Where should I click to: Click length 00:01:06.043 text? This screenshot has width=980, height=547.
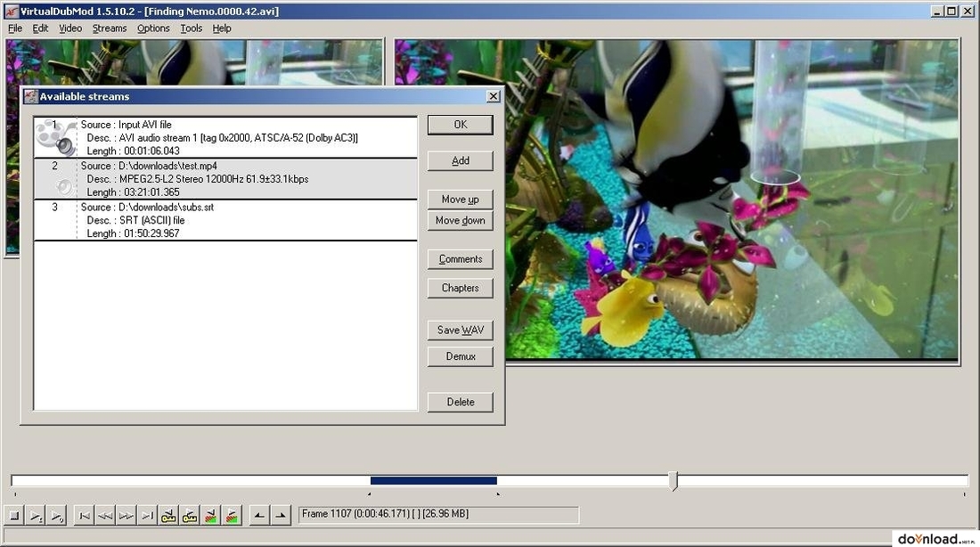(151, 151)
